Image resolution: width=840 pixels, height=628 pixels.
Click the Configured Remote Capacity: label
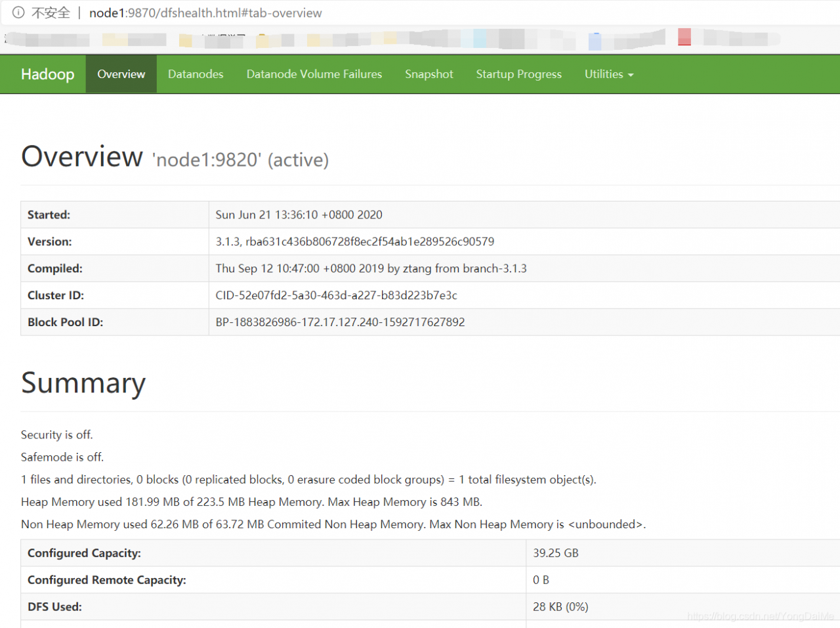pos(107,580)
